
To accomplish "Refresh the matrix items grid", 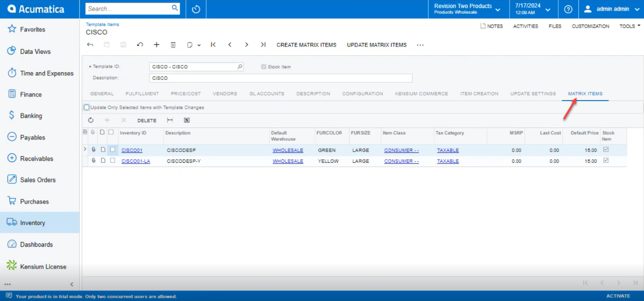I will point(91,120).
